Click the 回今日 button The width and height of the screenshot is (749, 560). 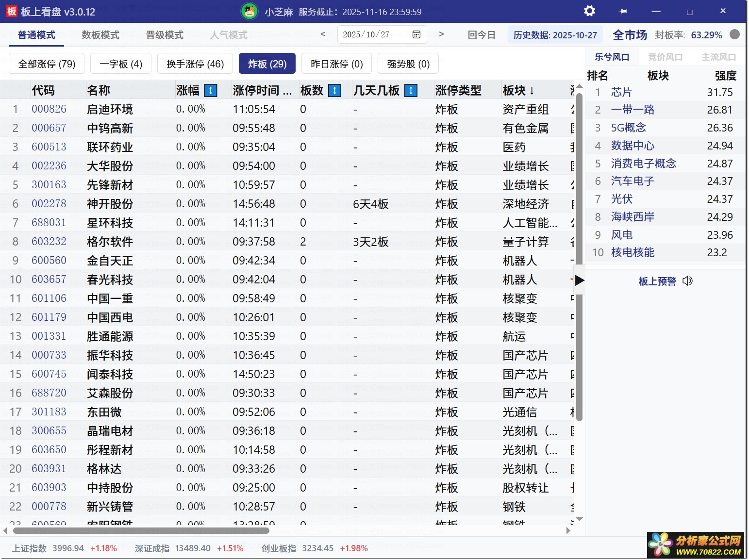tap(481, 35)
